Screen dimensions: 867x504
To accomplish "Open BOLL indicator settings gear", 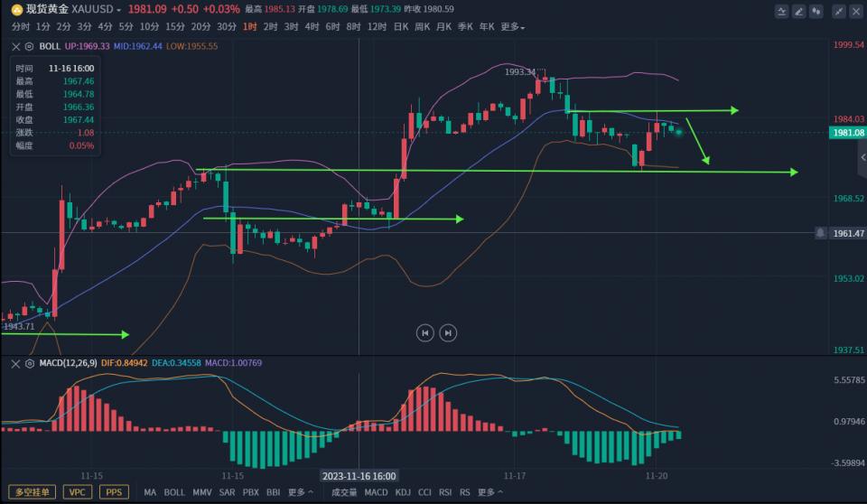I will point(30,45).
